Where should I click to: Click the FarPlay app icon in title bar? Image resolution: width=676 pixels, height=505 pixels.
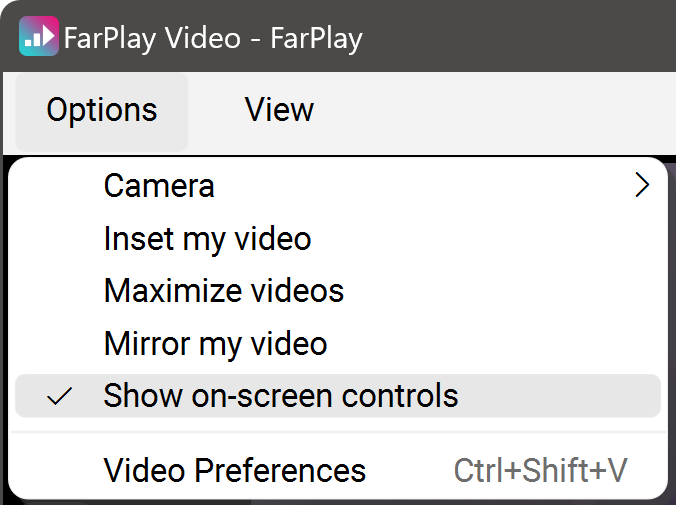(38, 38)
